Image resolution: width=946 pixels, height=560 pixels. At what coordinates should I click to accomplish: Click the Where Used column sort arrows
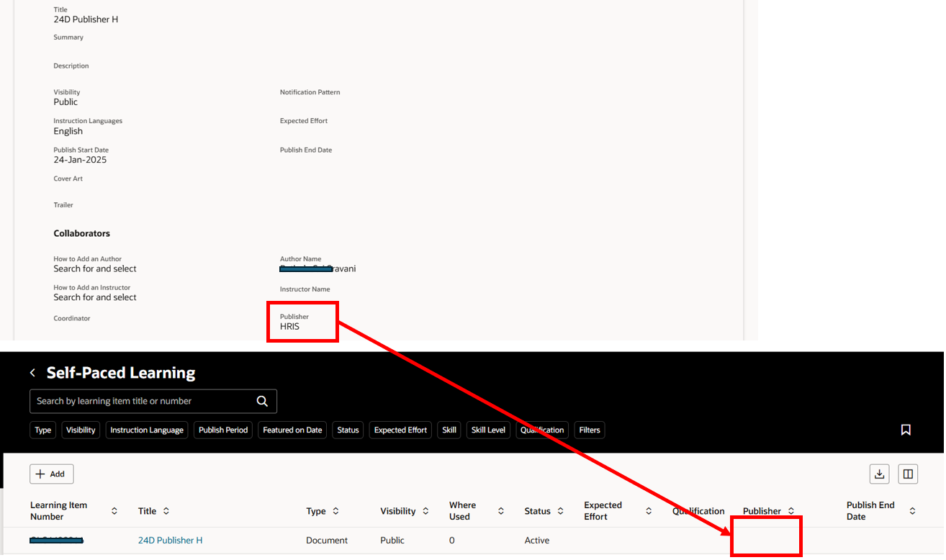(501, 511)
